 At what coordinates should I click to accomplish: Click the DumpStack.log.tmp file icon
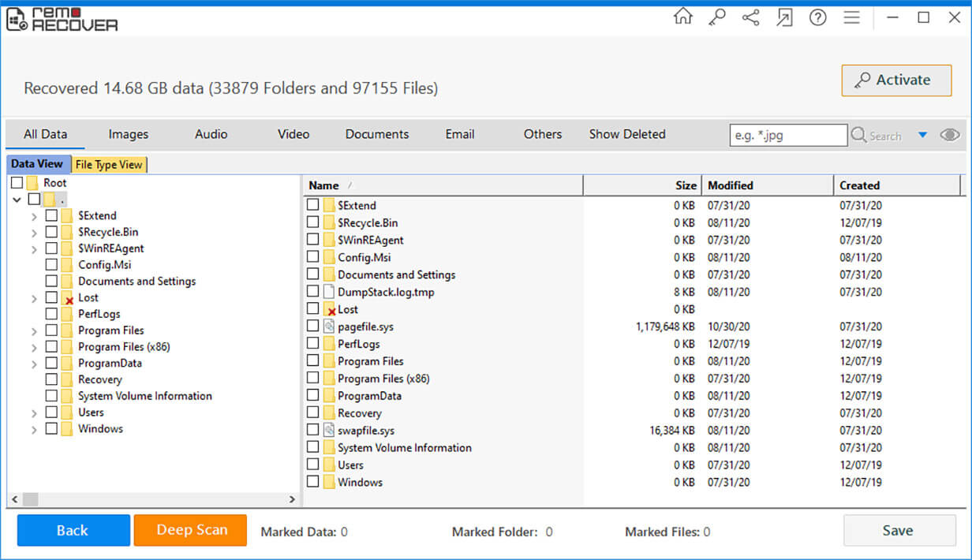330,292
